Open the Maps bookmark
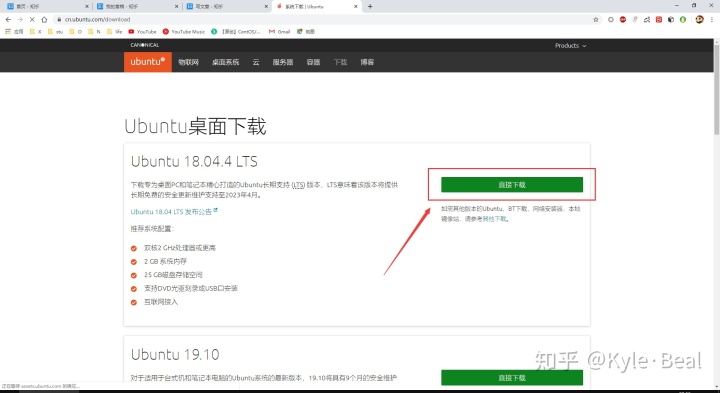The image size is (720, 393). (306, 32)
